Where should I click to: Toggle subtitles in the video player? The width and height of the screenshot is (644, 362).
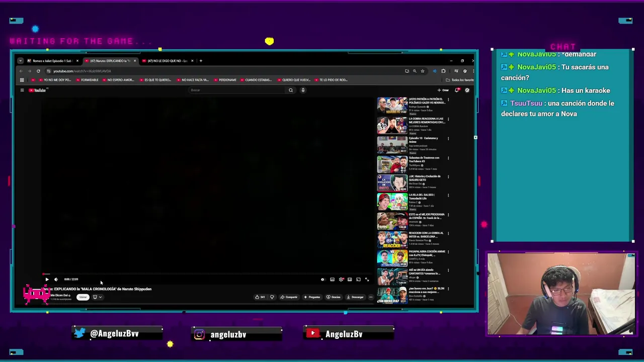click(x=332, y=279)
